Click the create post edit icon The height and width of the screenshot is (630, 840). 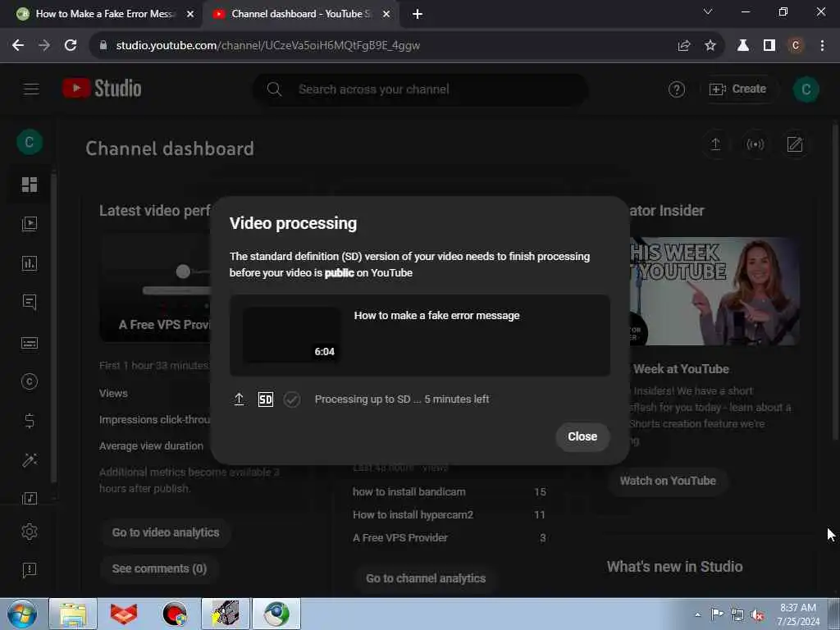coord(794,144)
